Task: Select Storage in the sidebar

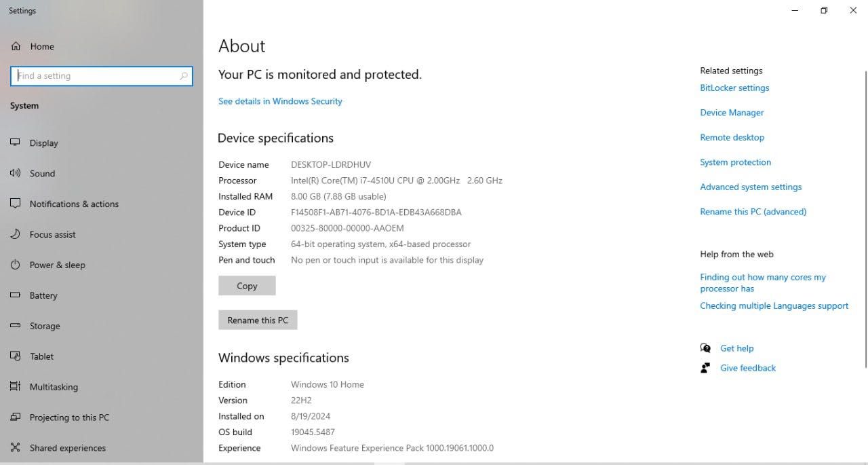Action: click(102, 326)
